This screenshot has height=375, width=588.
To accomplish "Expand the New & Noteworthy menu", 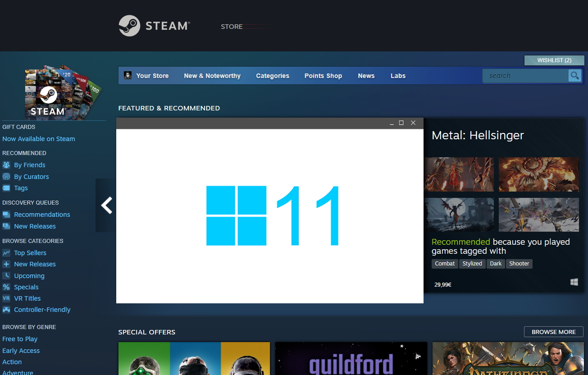I will [x=212, y=76].
